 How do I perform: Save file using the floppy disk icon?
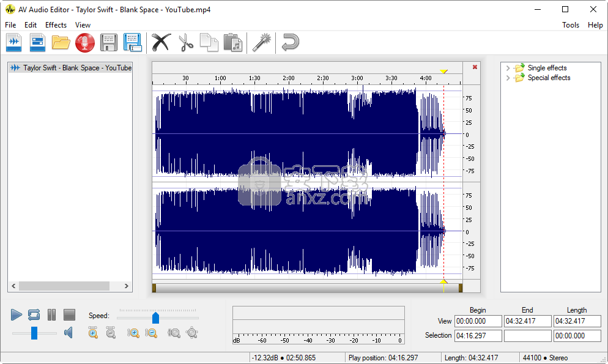coord(109,42)
